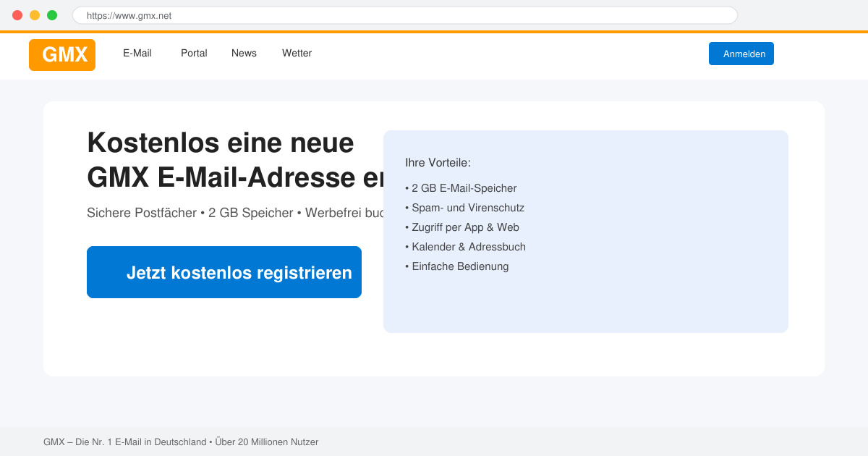The width and height of the screenshot is (868, 456).
Task: Select the 'Ihre Vorteile:' heading text
Action: pos(438,163)
